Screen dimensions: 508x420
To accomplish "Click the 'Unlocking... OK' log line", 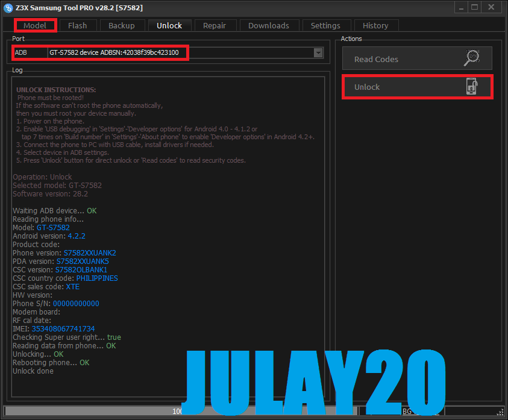I will [38, 354].
